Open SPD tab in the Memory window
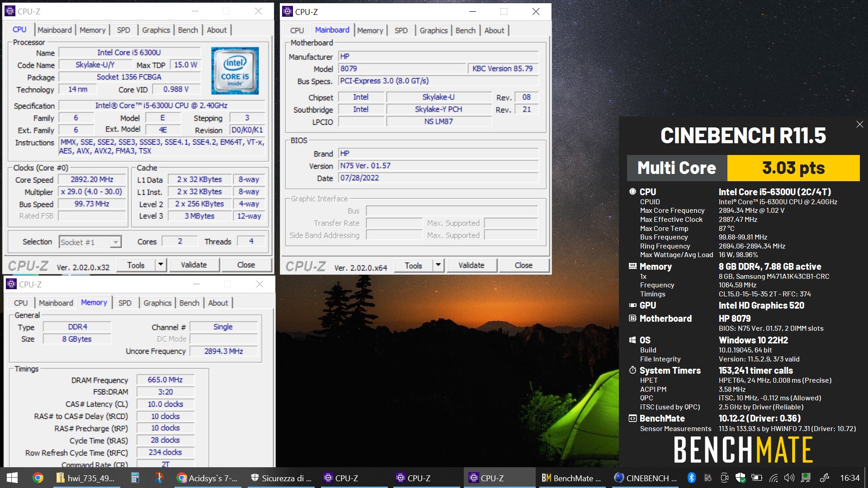Image resolution: width=868 pixels, height=488 pixels. (x=125, y=303)
